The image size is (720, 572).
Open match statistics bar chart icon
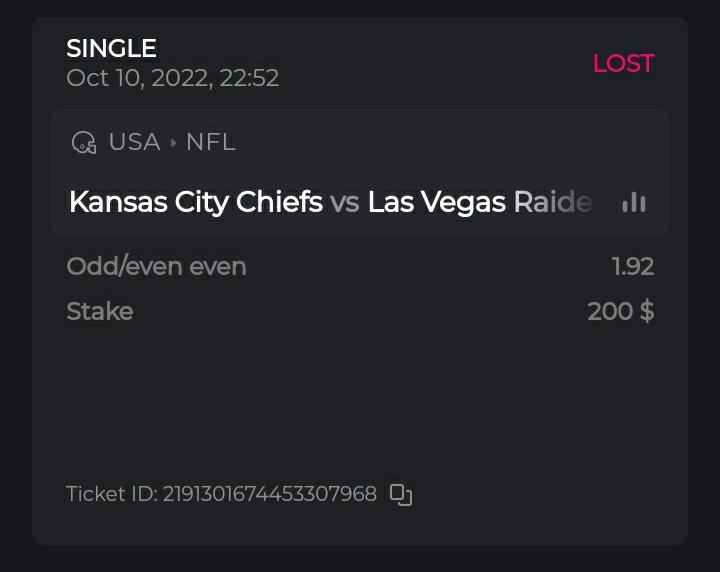click(x=633, y=202)
